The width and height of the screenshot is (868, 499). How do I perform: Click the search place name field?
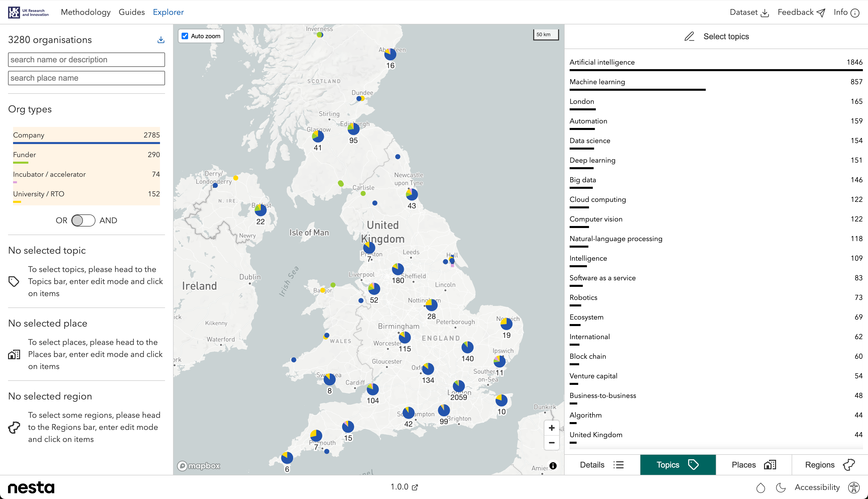coord(86,78)
